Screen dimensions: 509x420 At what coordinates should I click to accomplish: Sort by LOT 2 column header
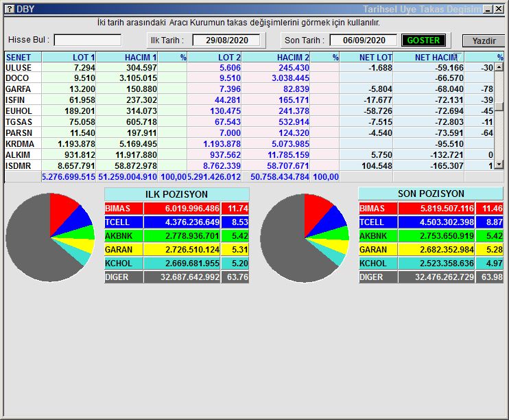pyautogui.click(x=215, y=57)
